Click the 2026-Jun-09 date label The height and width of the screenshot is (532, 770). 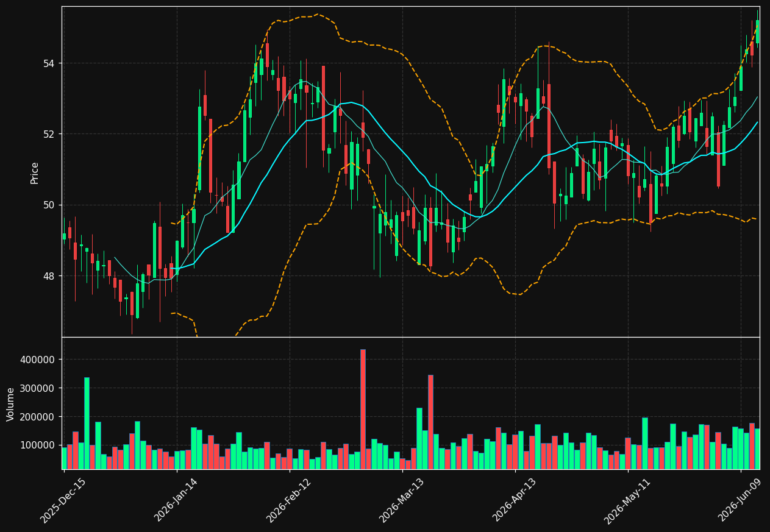click(740, 500)
